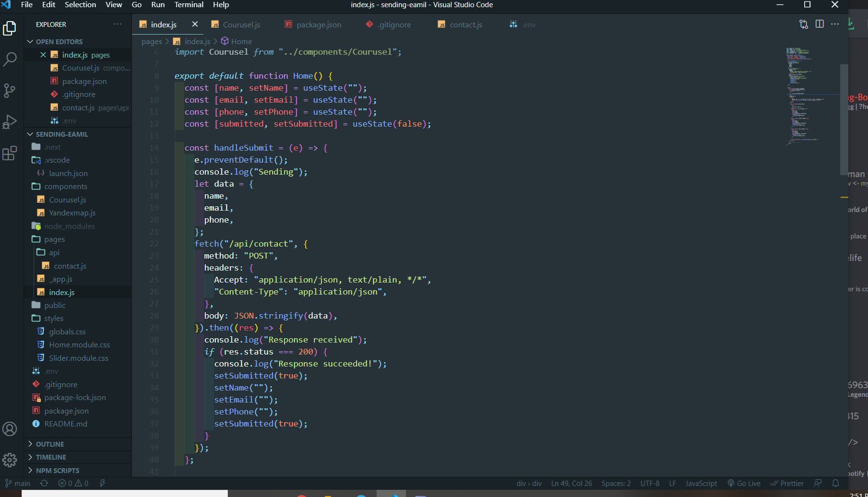
Task: Collapse the components folder
Action: click(x=78, y=186)
